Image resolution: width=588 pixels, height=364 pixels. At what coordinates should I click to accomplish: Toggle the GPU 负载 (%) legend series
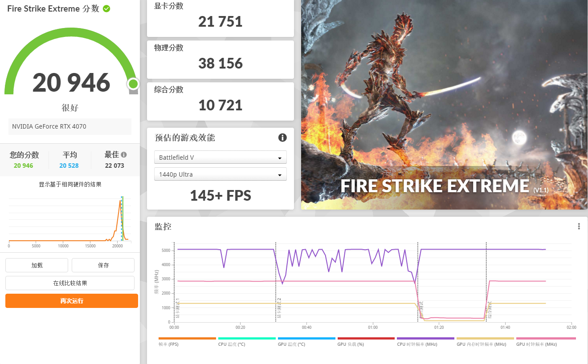[366, 341]
